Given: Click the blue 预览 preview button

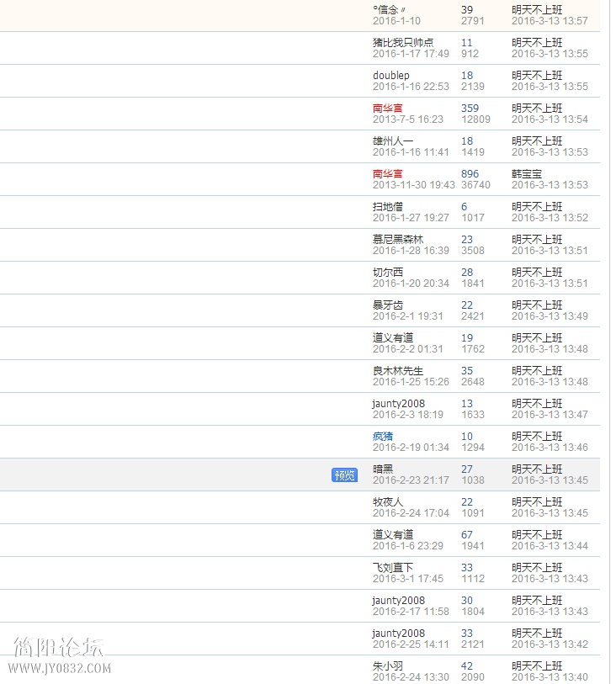Looking at the screenshot, I should pyautogui.click(x=344, y=475).
